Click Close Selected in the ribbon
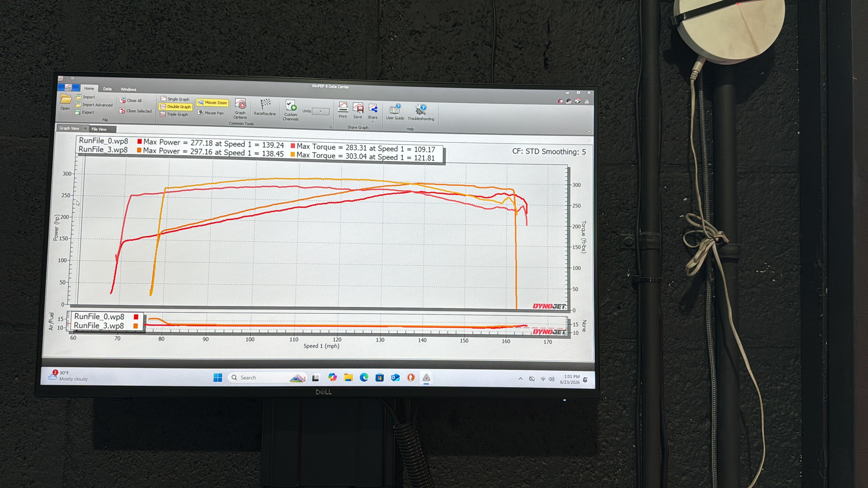Viewport: 868px width, 488px height. click(135, 111)
